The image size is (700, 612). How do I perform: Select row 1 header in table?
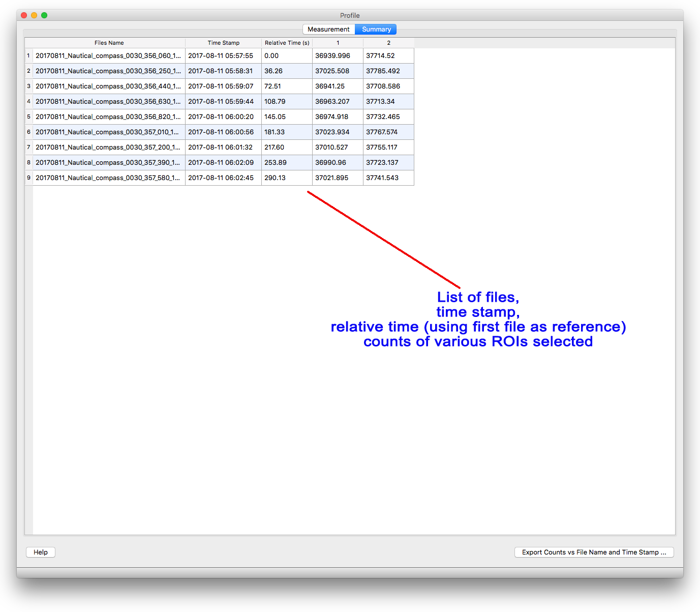coord(29,56)
